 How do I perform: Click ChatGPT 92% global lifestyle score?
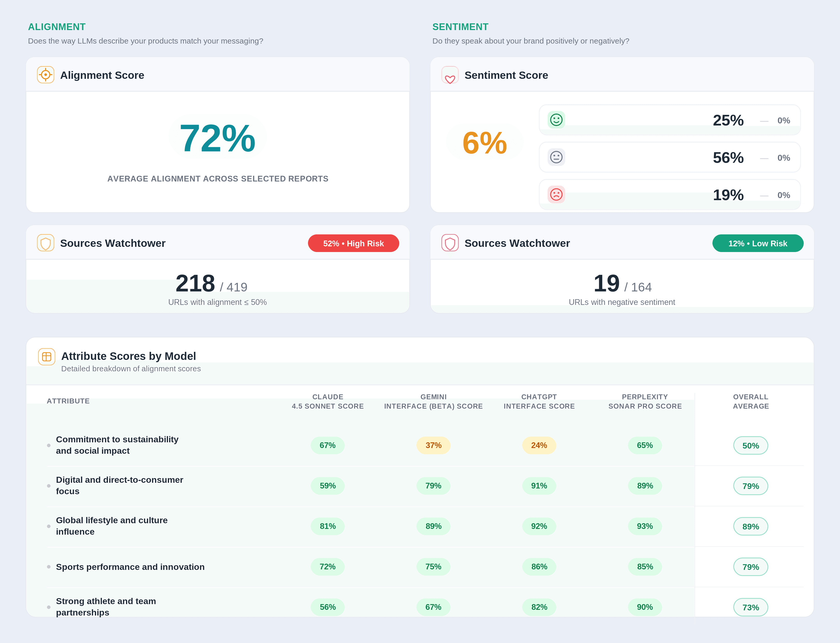click(x=539, y=526)
